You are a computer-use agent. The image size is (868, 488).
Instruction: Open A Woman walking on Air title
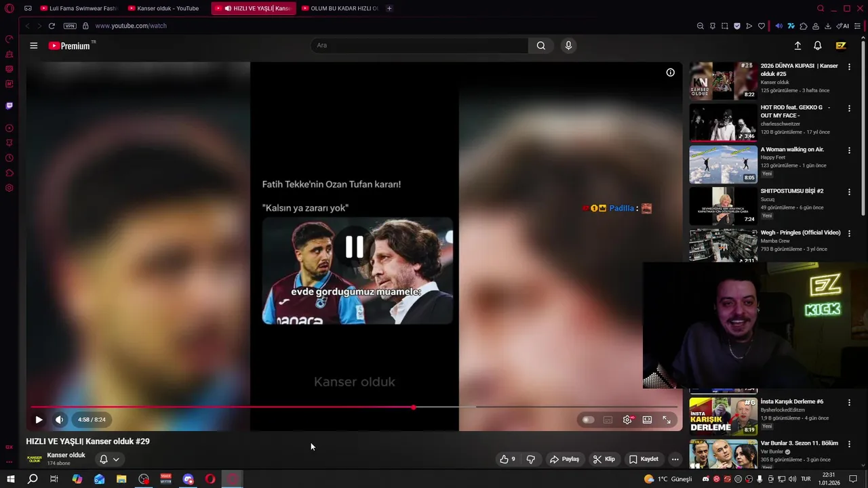point(792,149)
